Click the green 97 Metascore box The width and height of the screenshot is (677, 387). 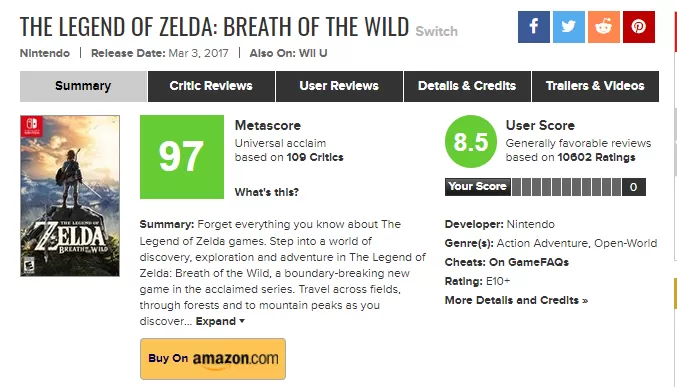pos(182,157)
